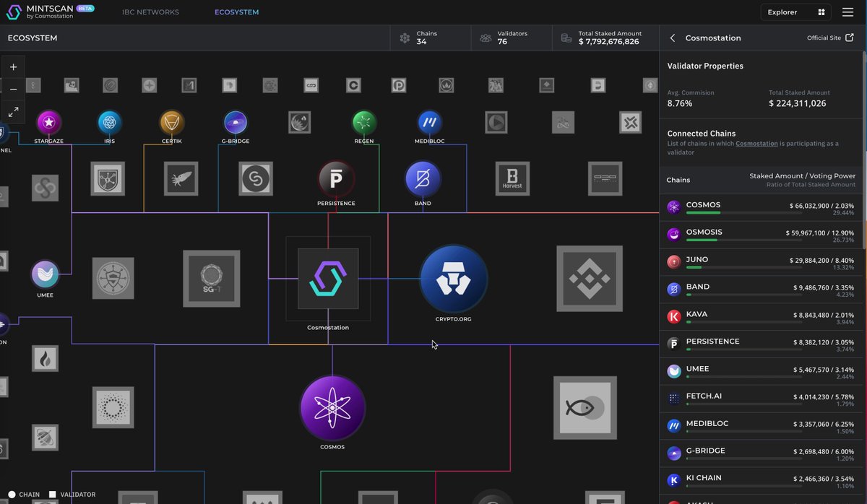867x504 pixels.
Task: Zoom in on the ecosystem map
Action: 13,67
